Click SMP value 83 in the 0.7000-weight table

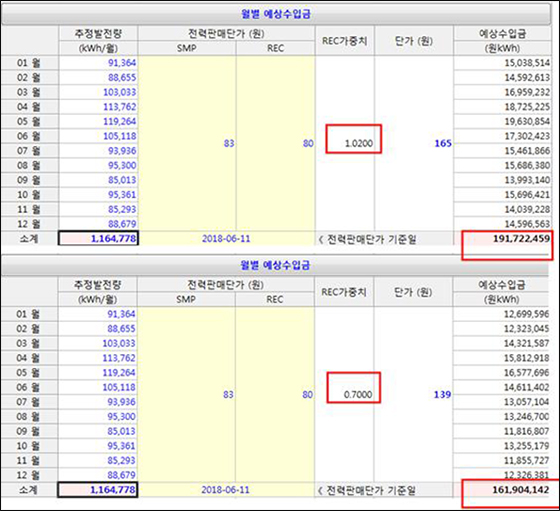228,395
